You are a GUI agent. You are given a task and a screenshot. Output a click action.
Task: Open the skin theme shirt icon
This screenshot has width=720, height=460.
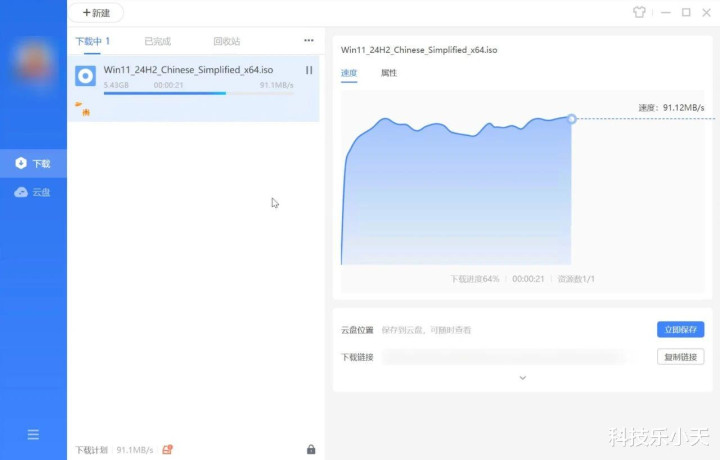639,12
